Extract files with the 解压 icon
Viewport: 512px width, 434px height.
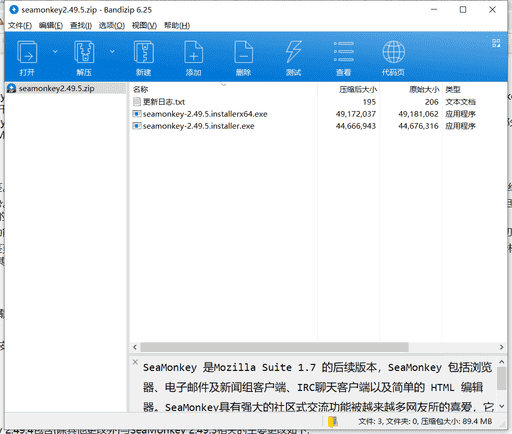pos(84,57)
